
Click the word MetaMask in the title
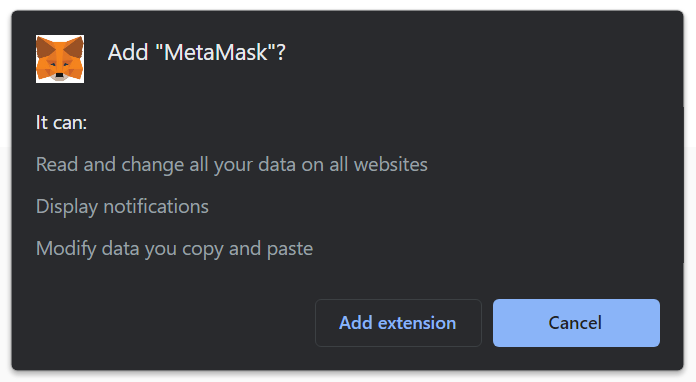pyautogui.click(x=216, y=52)
